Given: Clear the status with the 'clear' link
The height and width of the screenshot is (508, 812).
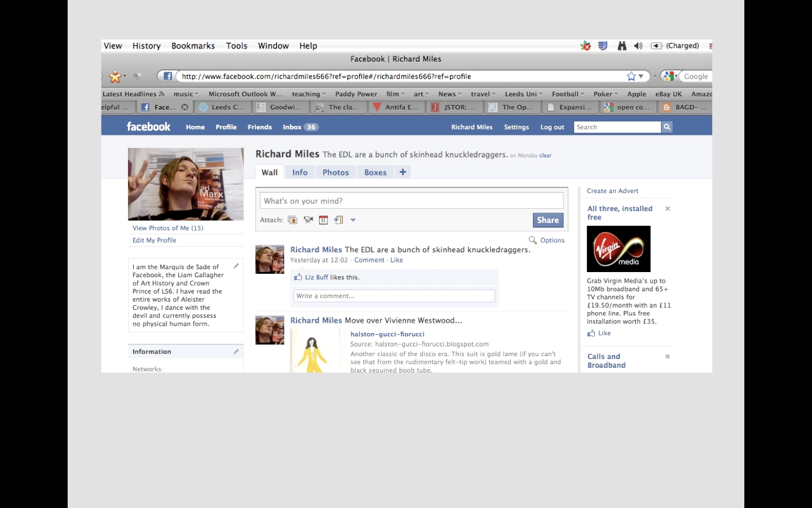Looking at the screenshot, I should 545,155.
